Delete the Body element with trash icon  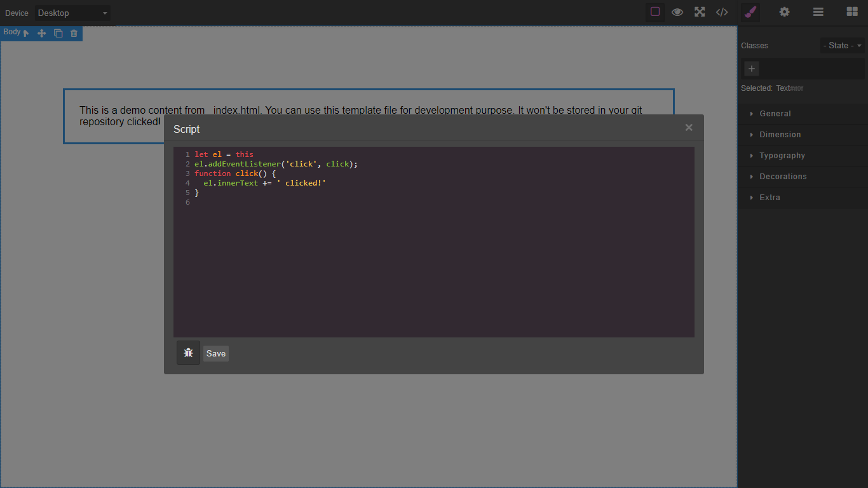74,32
